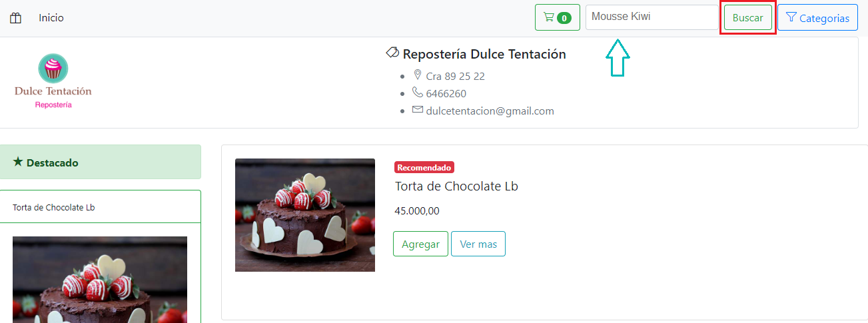
Task: Click the Recomendado badge label
Action: point(424,167)
